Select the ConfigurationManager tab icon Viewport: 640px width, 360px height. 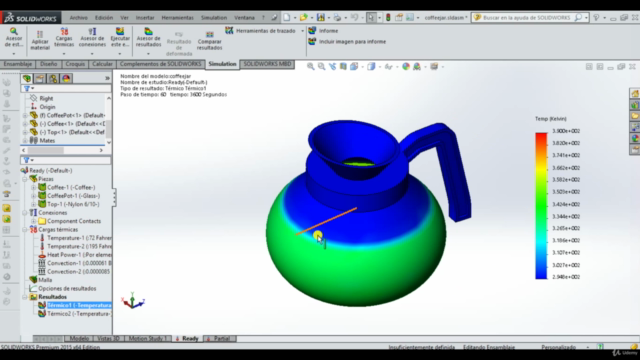pos(53,78)
